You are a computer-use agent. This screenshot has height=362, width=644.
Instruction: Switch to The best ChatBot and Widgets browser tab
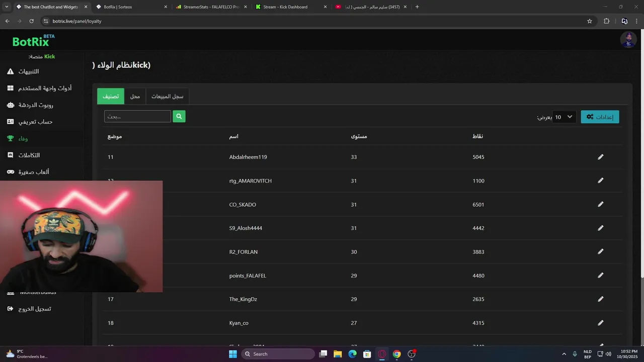coord(51,7)
